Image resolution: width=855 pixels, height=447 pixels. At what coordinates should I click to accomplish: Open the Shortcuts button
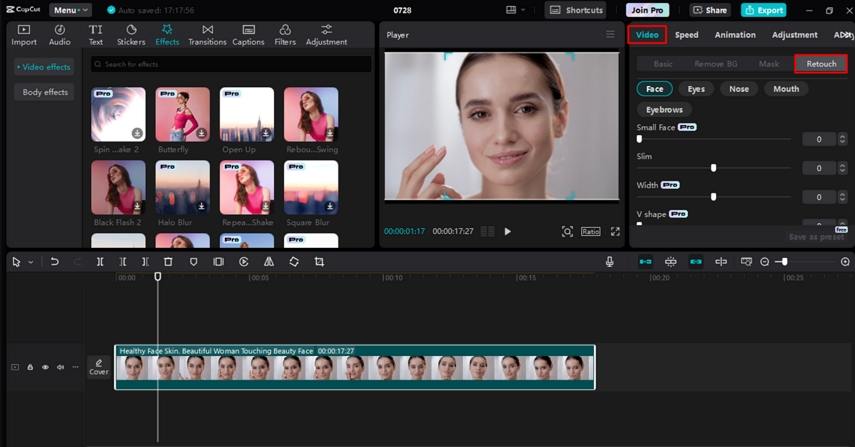(575, 10)
